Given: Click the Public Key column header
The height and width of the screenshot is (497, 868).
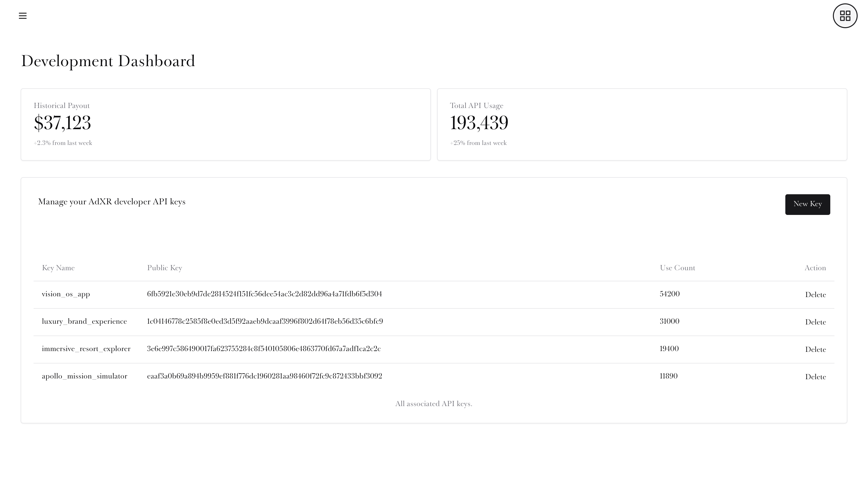Looking at the screenshot, I should [165, 268].
